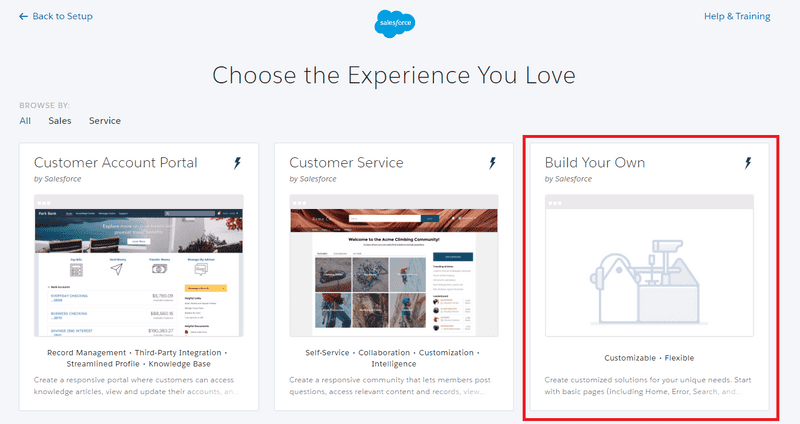This screenshot has height=424, width=800.
Task: Select Build Your Own toolbox thumbnail
Action: pos(649,265)
